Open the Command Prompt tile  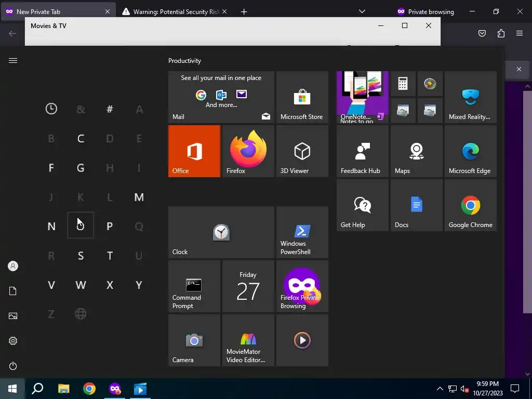pos(194,286)
